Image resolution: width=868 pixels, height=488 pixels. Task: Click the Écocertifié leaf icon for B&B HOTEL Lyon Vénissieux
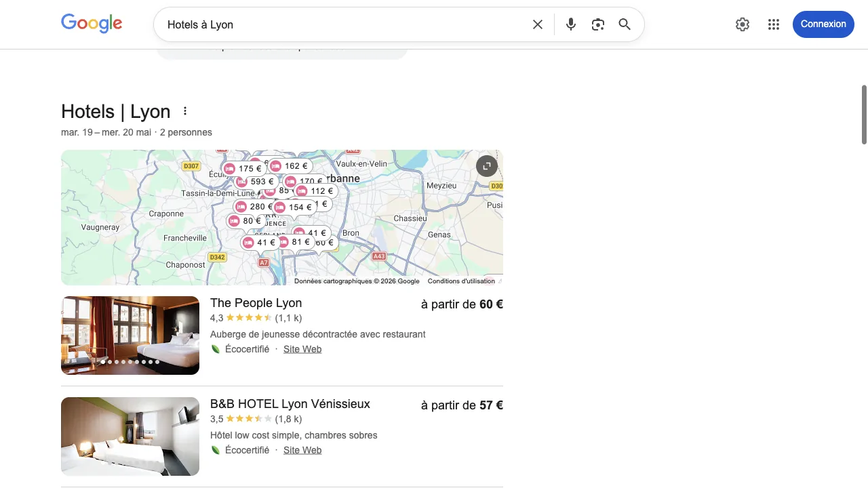[x=216, y=450]
